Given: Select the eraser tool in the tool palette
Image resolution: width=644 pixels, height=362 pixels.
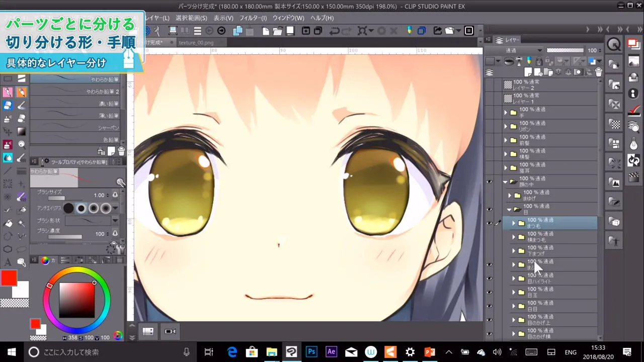Looking at the screenshot, I should 22,119.
